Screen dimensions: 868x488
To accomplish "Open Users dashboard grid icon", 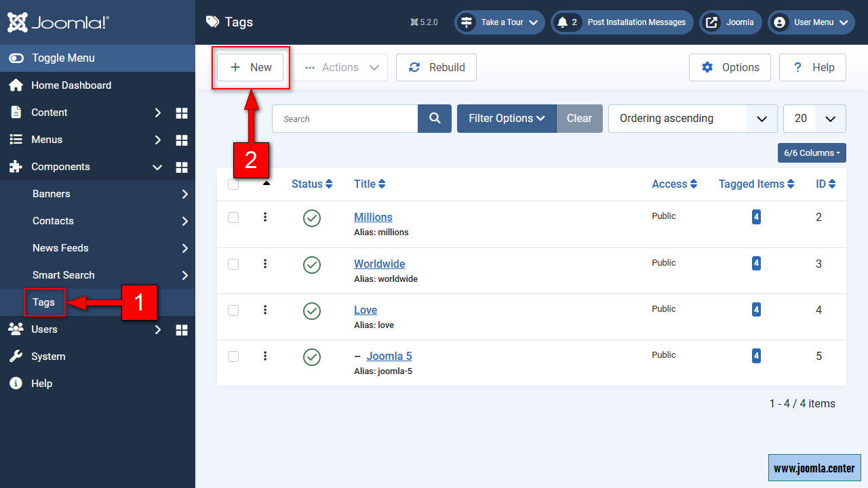I will click(182, 329).
